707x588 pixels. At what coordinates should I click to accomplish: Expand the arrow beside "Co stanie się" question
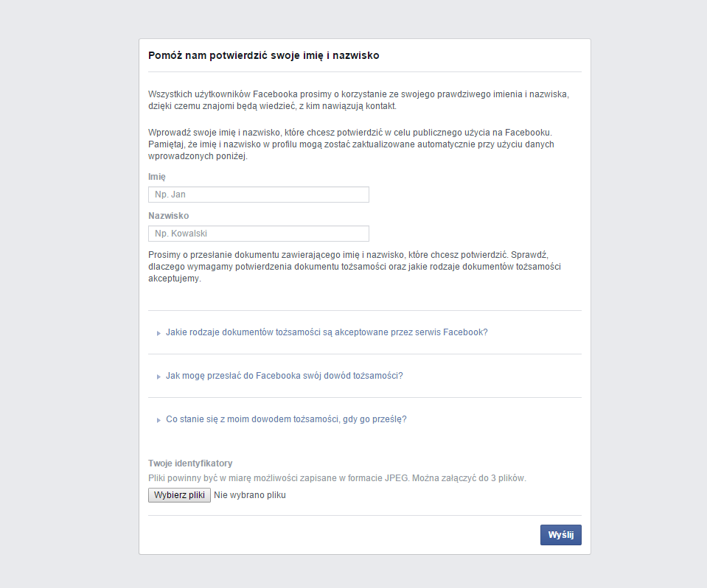click(159, 420)
